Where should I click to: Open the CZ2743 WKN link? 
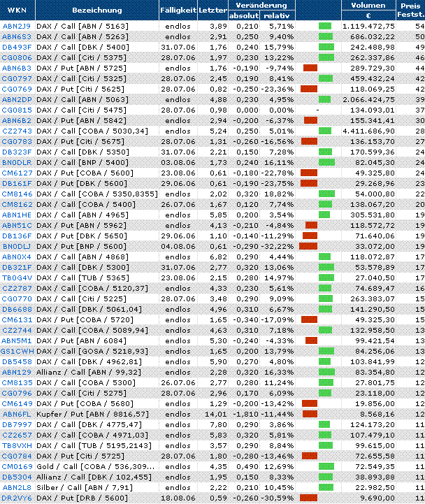click(17, 131)
